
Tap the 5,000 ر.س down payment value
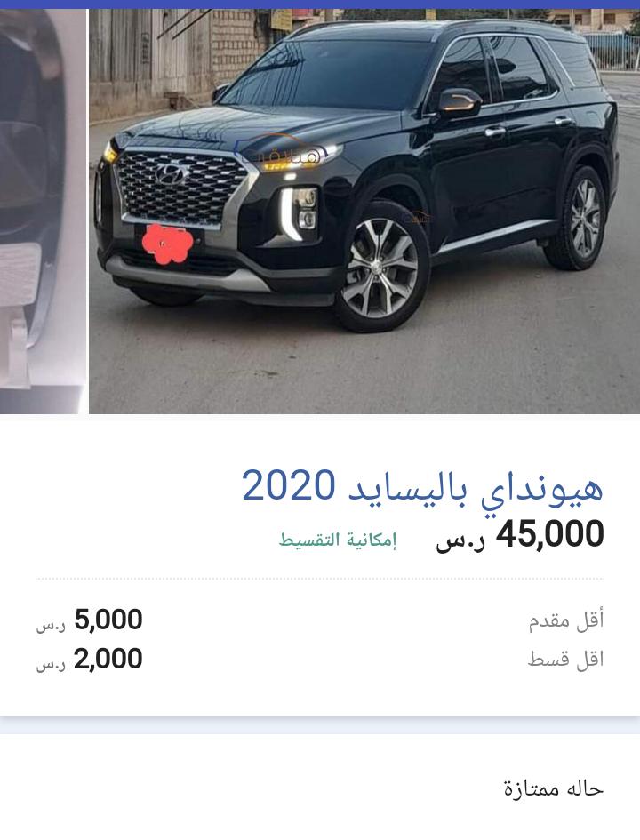pyautogui.click(x=90, y=620)
